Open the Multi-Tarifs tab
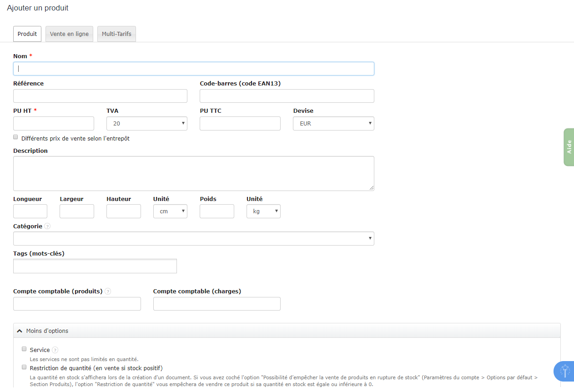Image resolution: width=574 pixels, height=392 pixels. click(x=116, y=34)
